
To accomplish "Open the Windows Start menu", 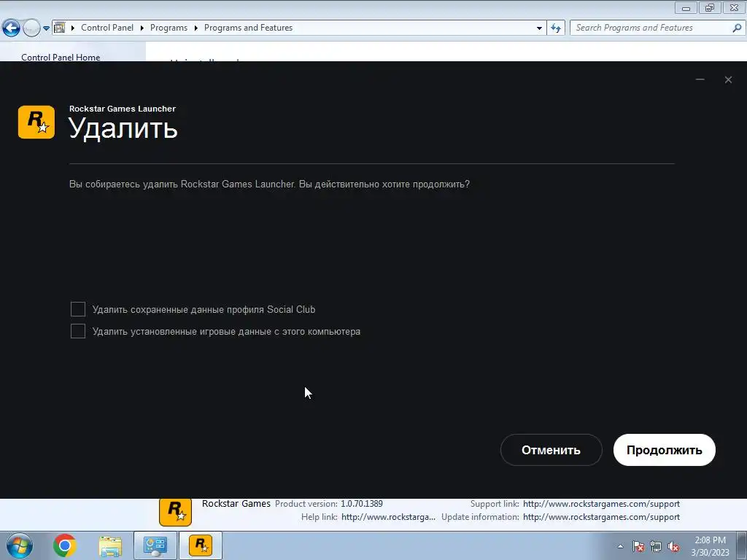I will coord(19,545).
